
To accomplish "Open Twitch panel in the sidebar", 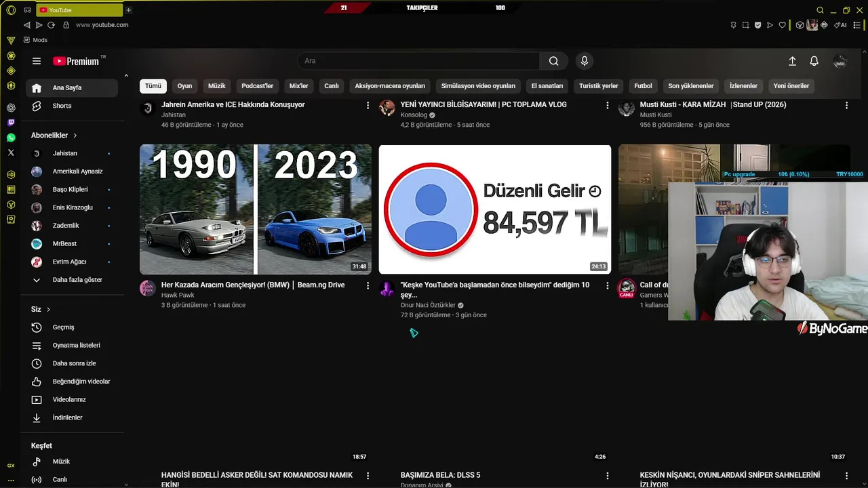I will click(11, 123).
